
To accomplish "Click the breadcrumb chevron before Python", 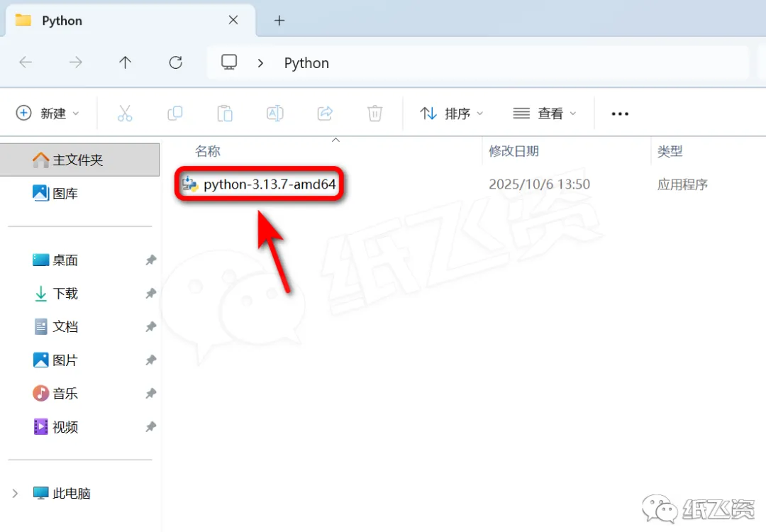I will click(260, 63).
